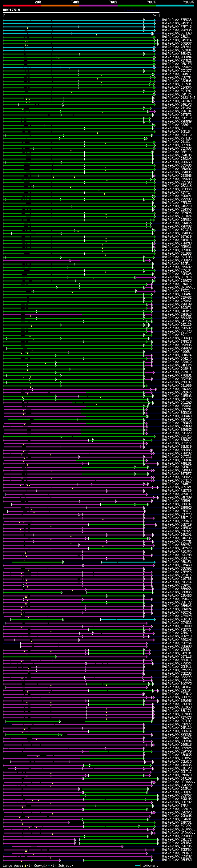
Task: Open hit UniRef100_A6N1F1
Action: (176, 562)
